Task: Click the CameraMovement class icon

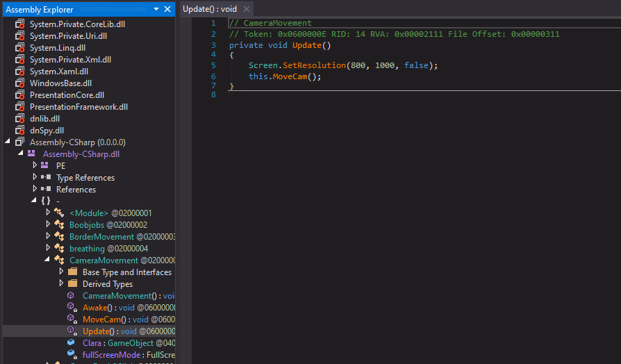Action: (x=59, y=260)
